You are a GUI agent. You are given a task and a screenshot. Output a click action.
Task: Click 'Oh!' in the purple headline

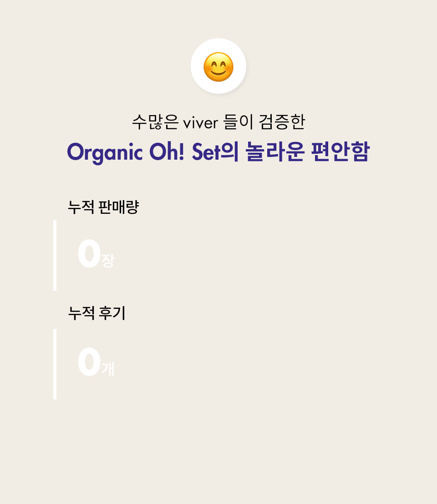coord(167,151)
